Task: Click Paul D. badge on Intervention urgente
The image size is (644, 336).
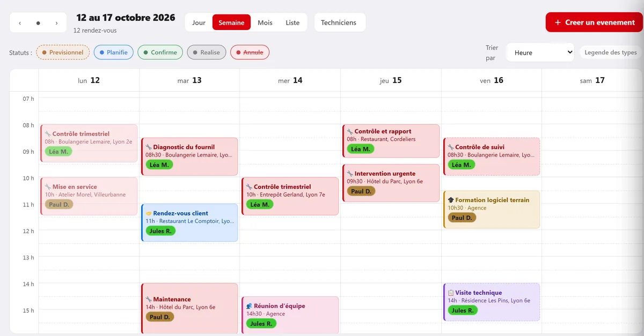Action: (x=361, y=191)
